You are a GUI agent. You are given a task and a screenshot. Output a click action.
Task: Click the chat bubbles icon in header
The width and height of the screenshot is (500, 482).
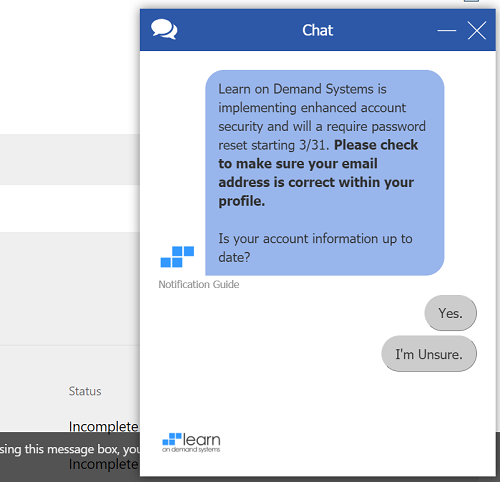pyautogui.click(x=164, y=29)
